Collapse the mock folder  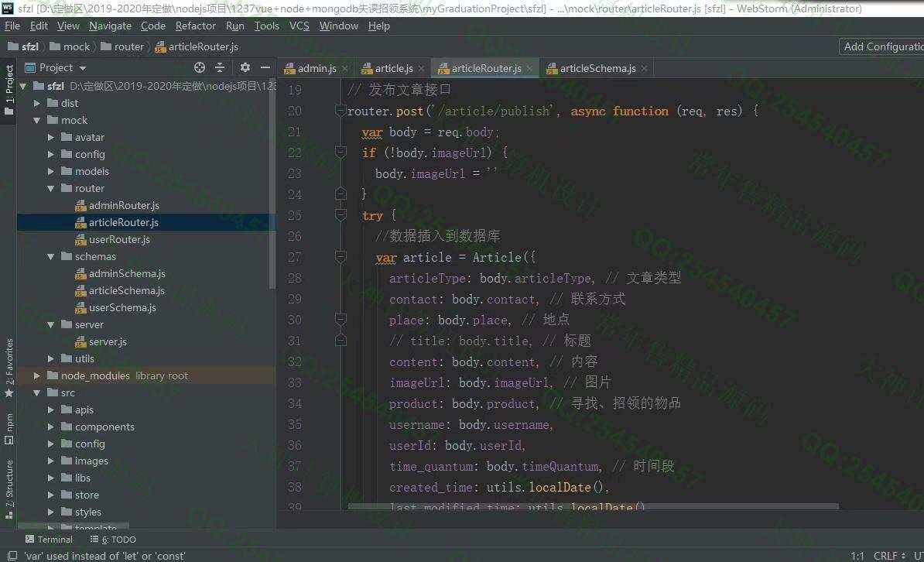pyautogui.click(x=36, y=120)
